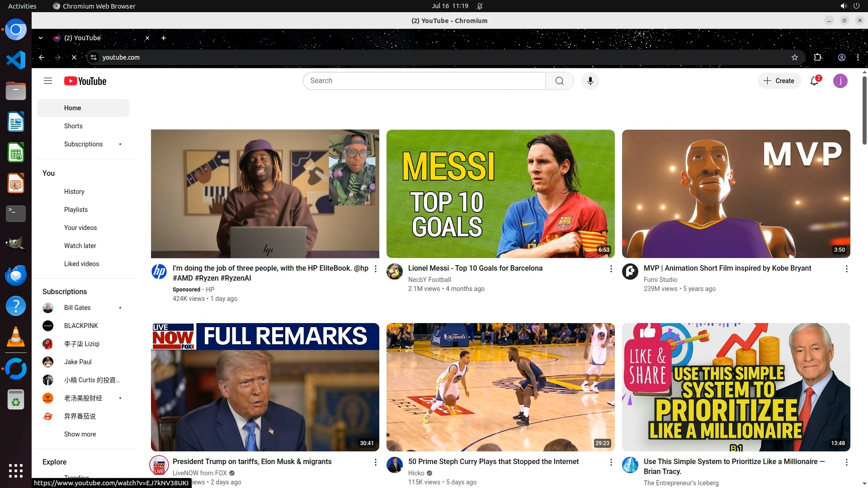868x488 pixels.
Task: Click the YouTube logo
Action: pyautogui.click(x=85, y=81)
